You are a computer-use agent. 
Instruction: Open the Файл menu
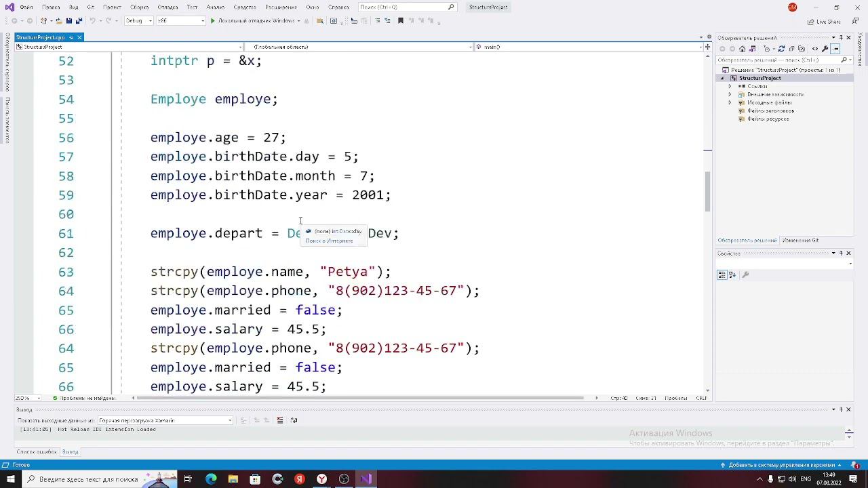(x=26, y=7)
